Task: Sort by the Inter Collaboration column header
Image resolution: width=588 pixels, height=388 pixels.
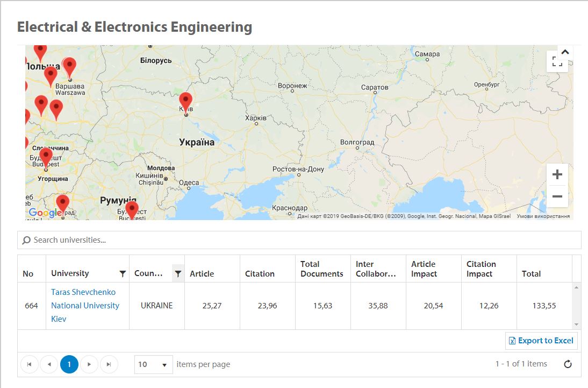Action: pyautogui.click(x=376, y=269)
